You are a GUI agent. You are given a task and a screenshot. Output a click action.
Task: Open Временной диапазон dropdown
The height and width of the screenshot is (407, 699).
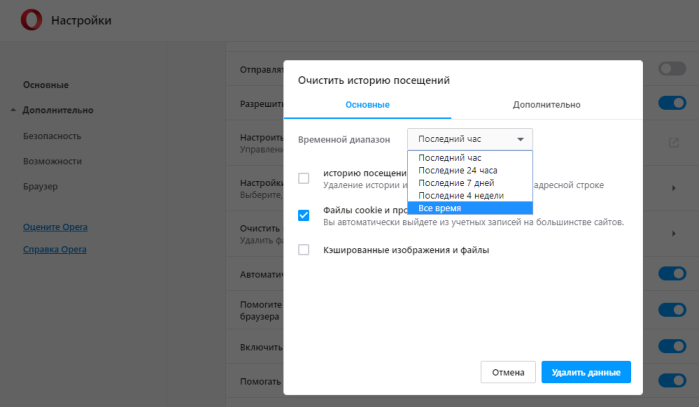click(x=470, y=139)
